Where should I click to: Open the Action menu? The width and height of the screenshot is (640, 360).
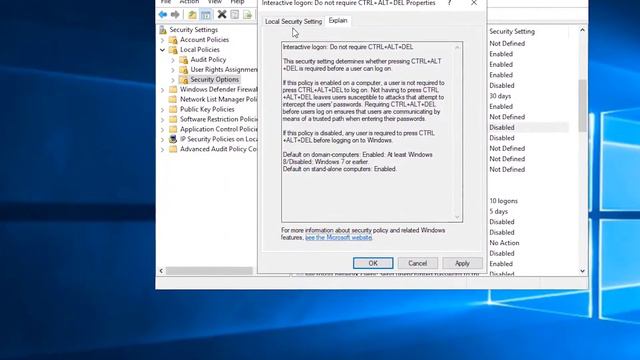tap(189, 2)
